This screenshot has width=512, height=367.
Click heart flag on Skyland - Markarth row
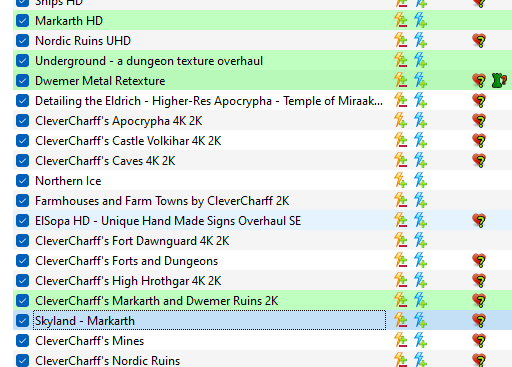point(479,321)
